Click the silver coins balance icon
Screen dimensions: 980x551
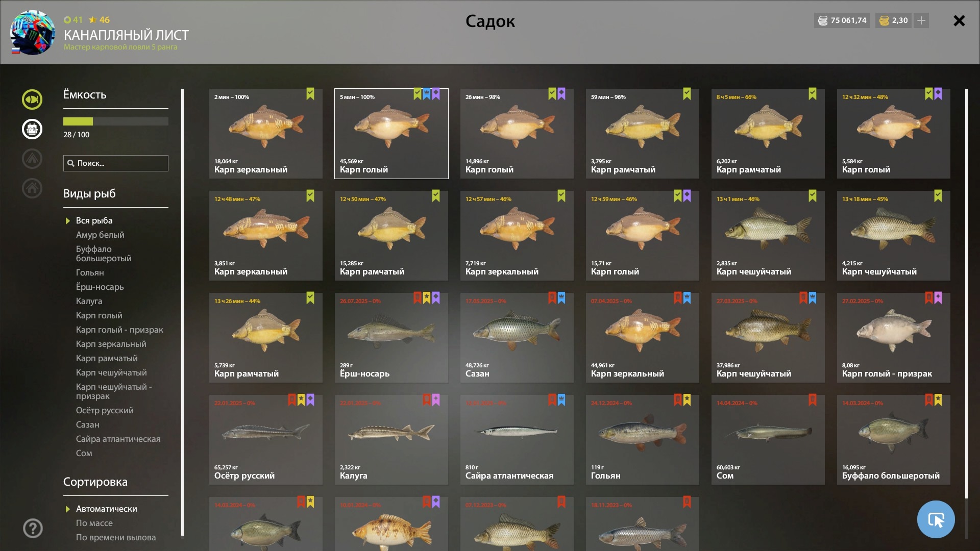click(x=823, y=20)
